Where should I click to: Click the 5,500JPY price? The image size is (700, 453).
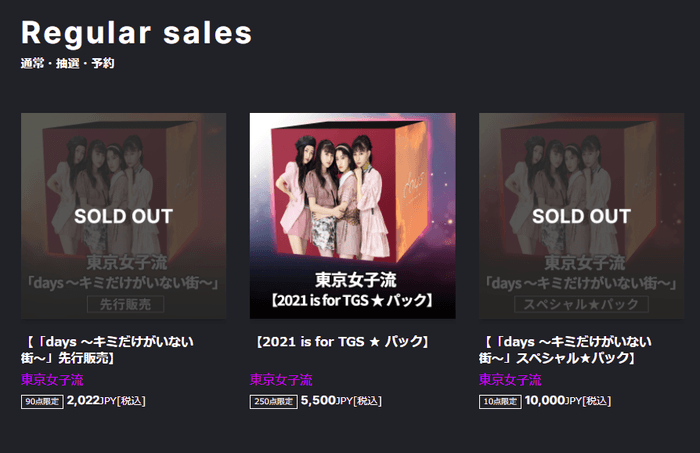(x=325, y=400)
